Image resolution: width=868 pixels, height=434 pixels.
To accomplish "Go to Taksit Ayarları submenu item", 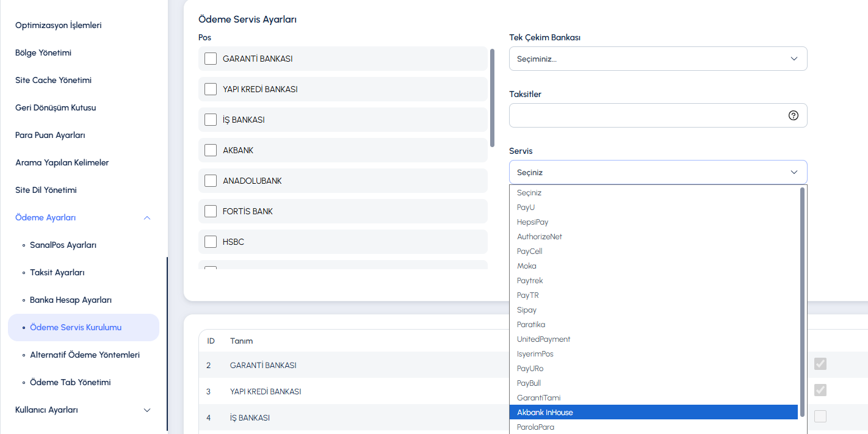I will [57, 272].
